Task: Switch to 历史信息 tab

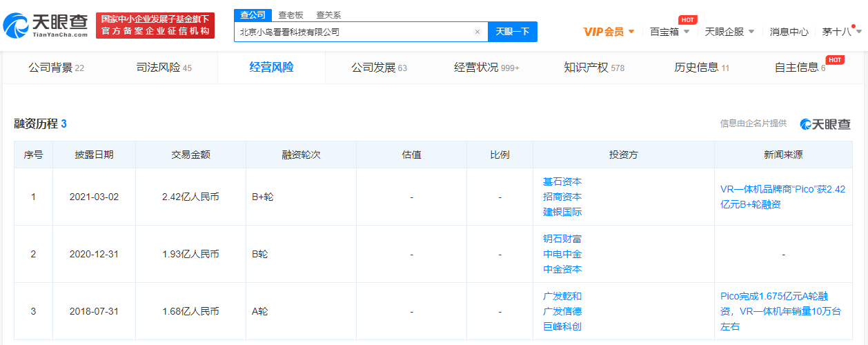Action: (702, 68)
